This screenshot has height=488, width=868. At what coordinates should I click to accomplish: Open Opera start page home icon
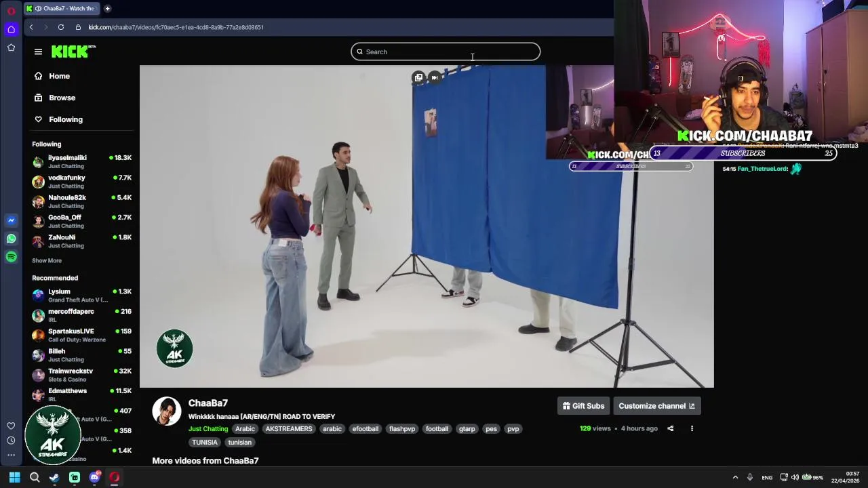point(11,29)
